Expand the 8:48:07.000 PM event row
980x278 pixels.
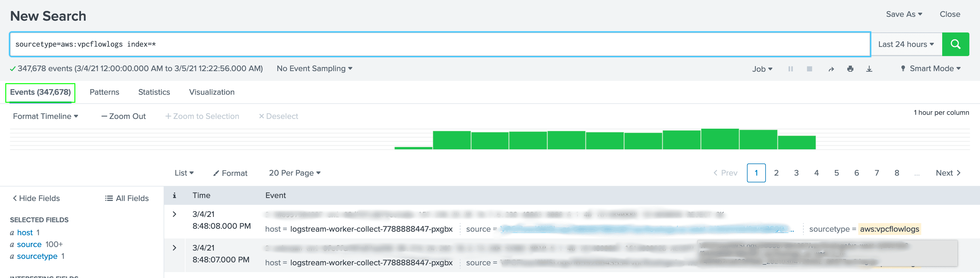174,248
